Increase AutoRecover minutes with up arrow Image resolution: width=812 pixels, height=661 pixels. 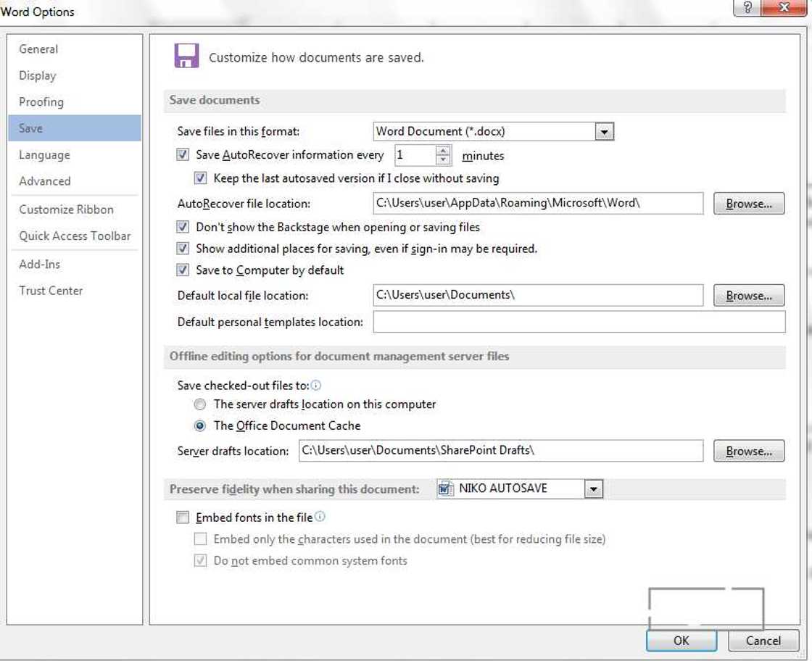(443, 150)
